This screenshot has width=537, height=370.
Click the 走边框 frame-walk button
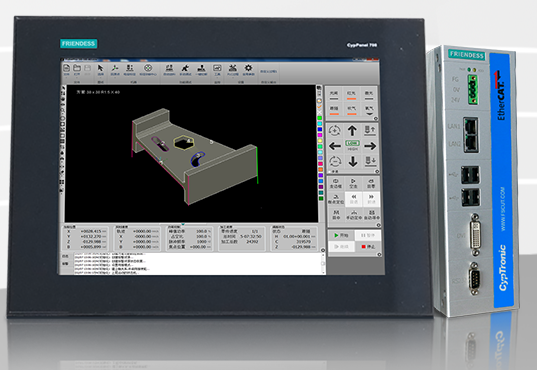(x=336, y=183)
